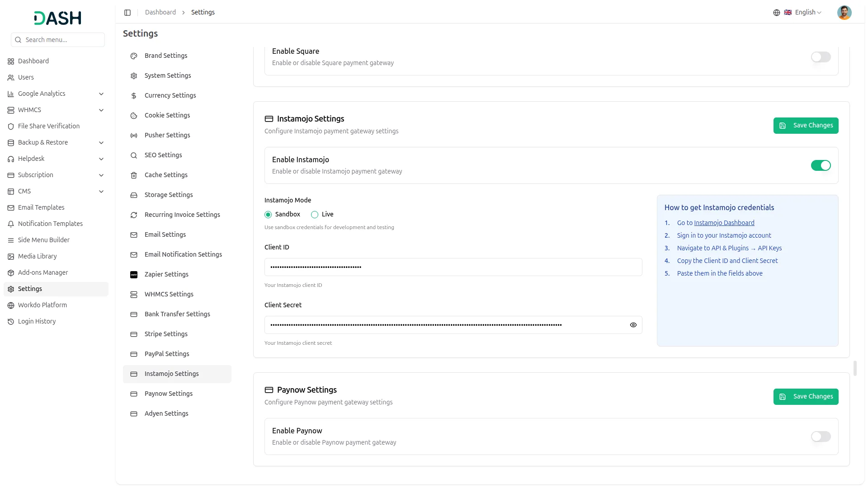
Task: Open Email Notification Settings section
Action: point(177,255)
